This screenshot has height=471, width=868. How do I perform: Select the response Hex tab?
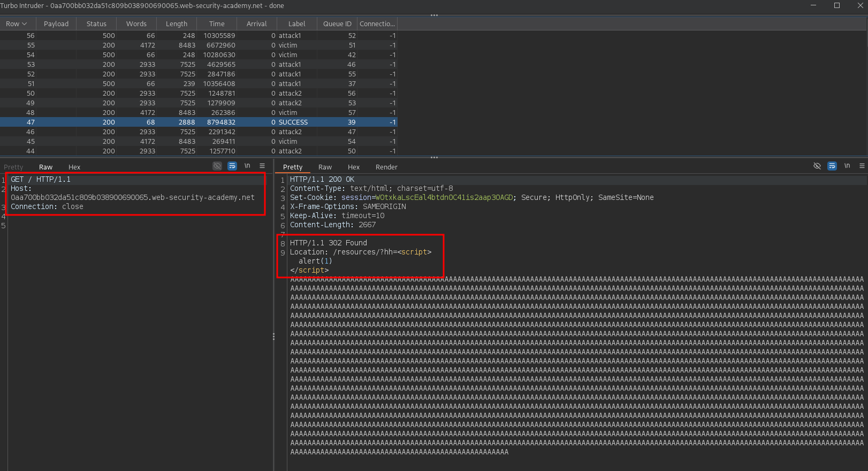coord(354,167)
